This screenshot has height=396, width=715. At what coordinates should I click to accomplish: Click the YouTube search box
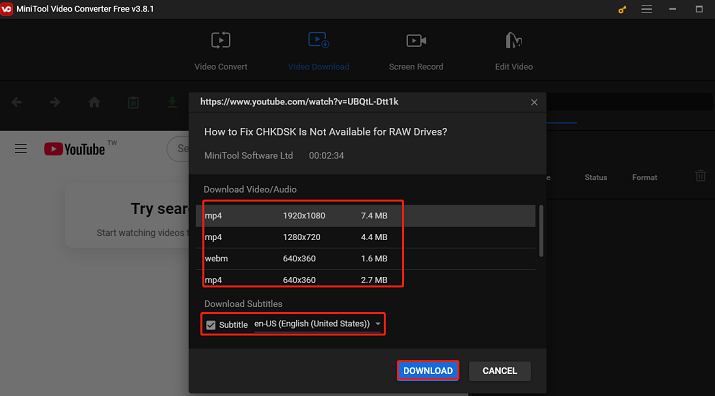[178, 149]
